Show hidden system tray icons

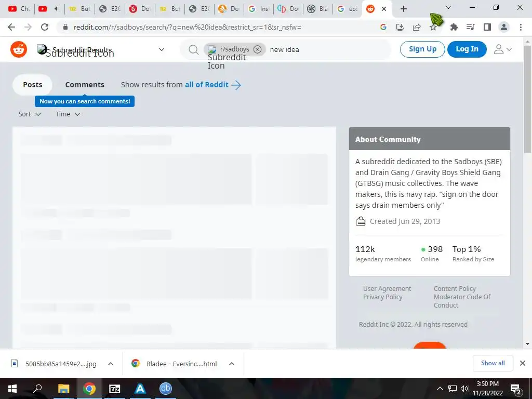pyautogui.click(x=440, y=389)
